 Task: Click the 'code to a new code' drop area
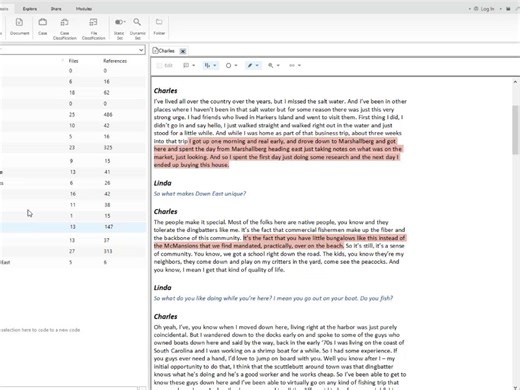coord(40,330)
